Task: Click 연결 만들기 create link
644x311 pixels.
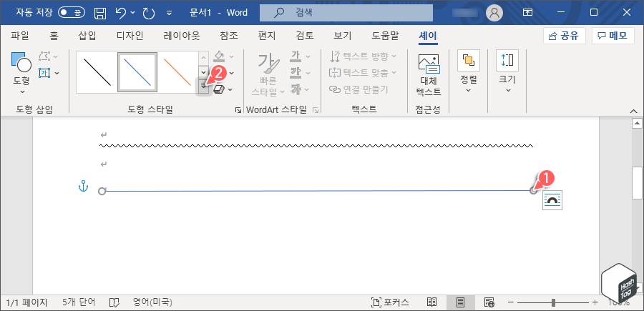Action: [358, 89]
